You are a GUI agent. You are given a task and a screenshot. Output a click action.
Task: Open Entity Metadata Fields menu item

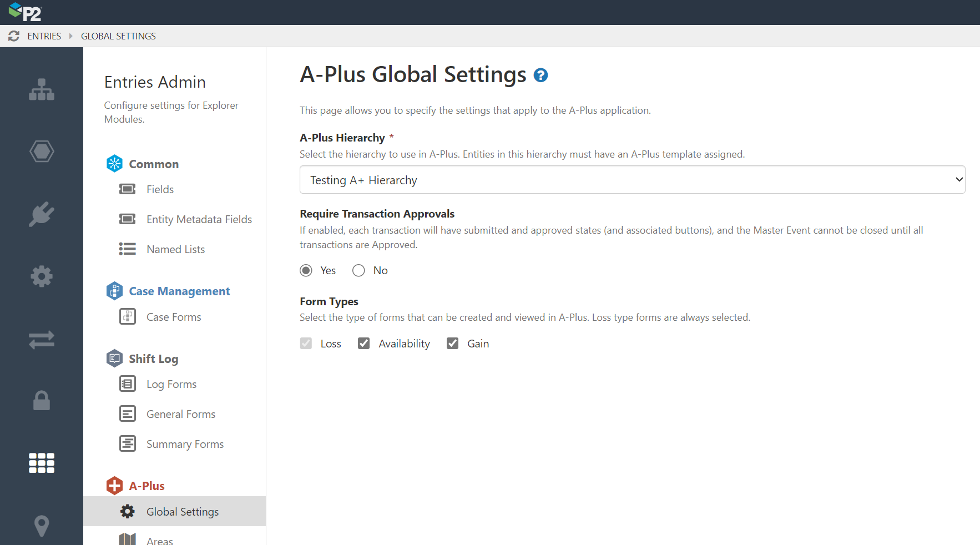[199, 219]
